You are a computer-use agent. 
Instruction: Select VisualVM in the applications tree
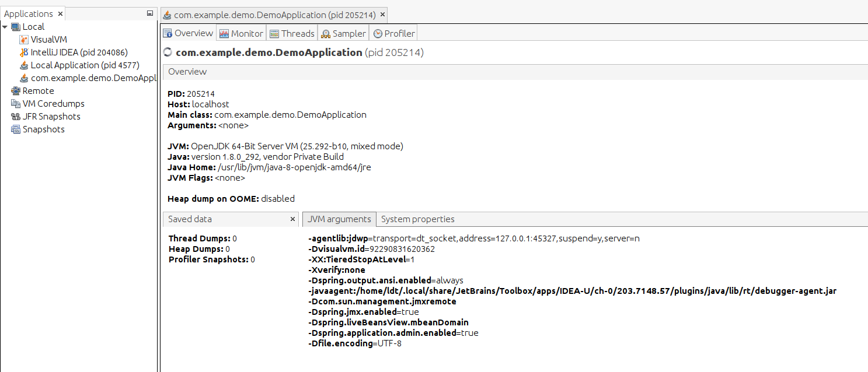pyautogui.click(x=49, y=40)
